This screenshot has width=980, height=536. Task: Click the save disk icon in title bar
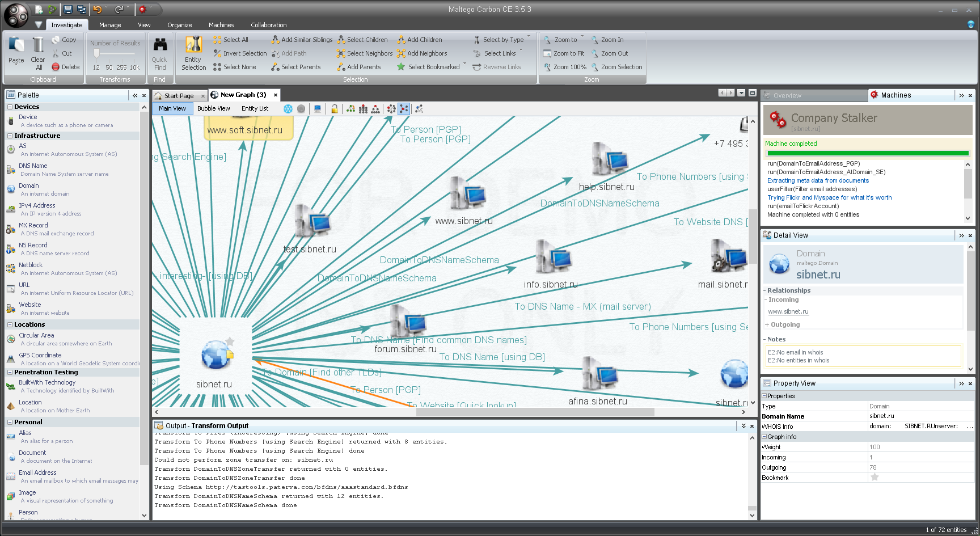(68, 10)
